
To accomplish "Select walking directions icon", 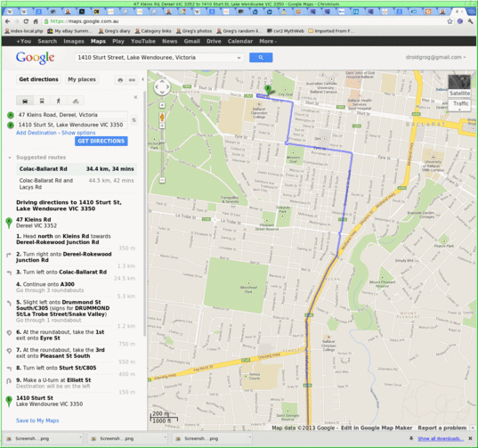I will 59,101.
